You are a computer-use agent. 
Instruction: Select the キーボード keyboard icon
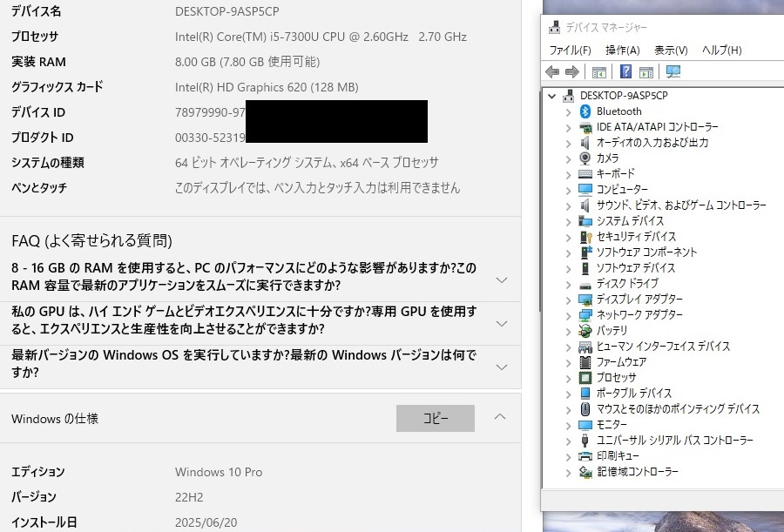click(x=585, y=173)
